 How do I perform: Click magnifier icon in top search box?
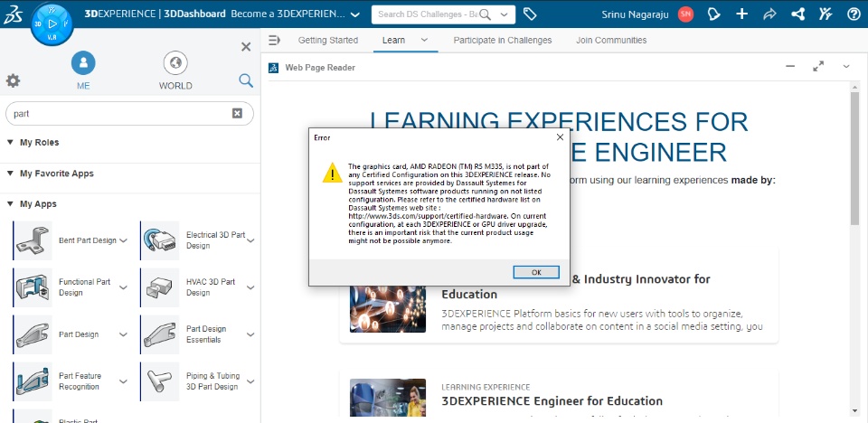click(x=486, y=14)
